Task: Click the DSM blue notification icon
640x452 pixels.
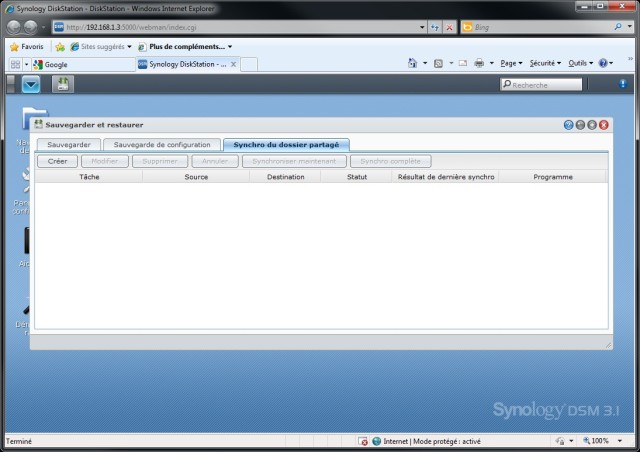Action: [622, 84]
